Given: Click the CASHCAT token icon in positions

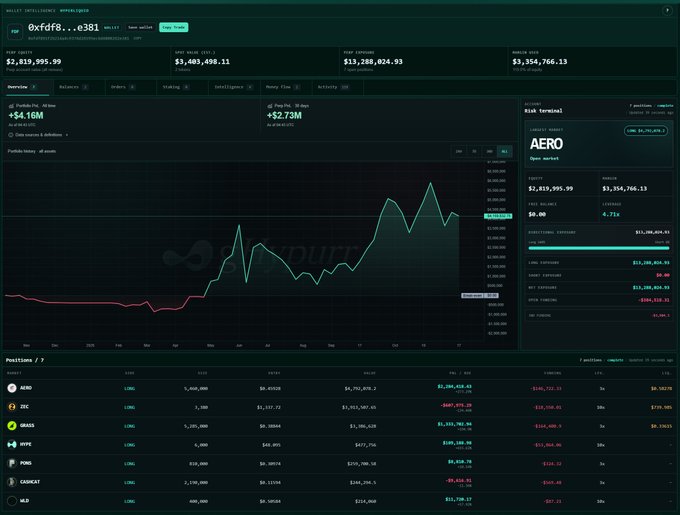Looking at the screenshot, I should pyautogui.click(x=12, y=482).
